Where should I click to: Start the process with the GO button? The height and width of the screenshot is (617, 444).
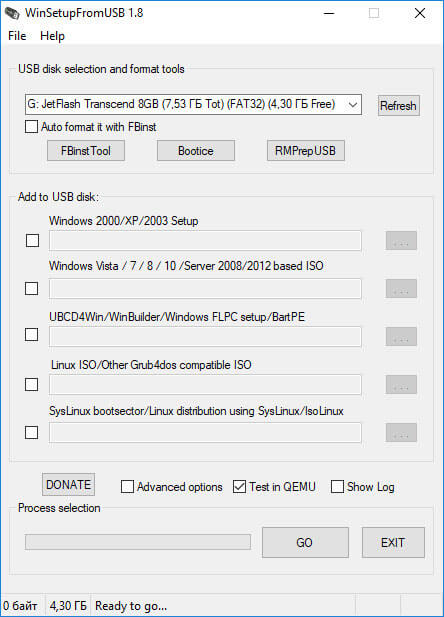pyautogui.click(x=305, y=543)
